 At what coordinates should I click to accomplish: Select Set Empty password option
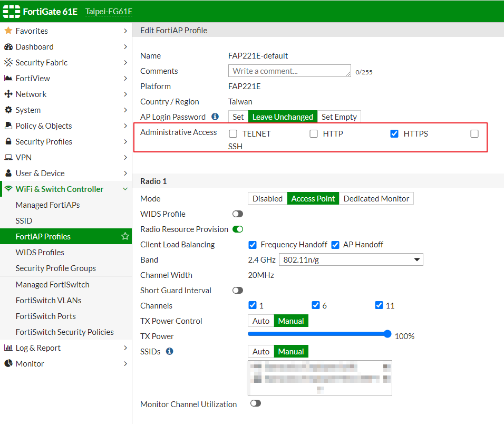[339, 117]
